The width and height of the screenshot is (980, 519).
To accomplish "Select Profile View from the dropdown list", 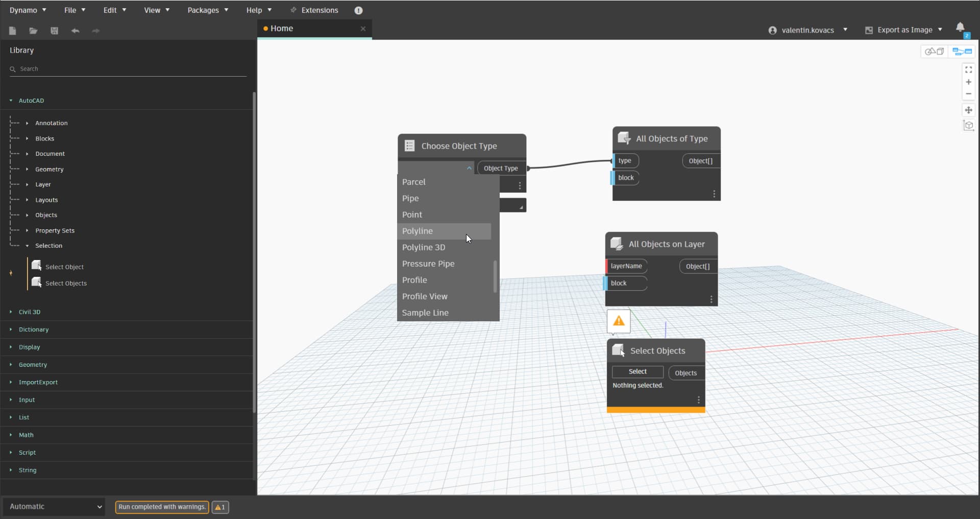I will (x=444, y=296).
